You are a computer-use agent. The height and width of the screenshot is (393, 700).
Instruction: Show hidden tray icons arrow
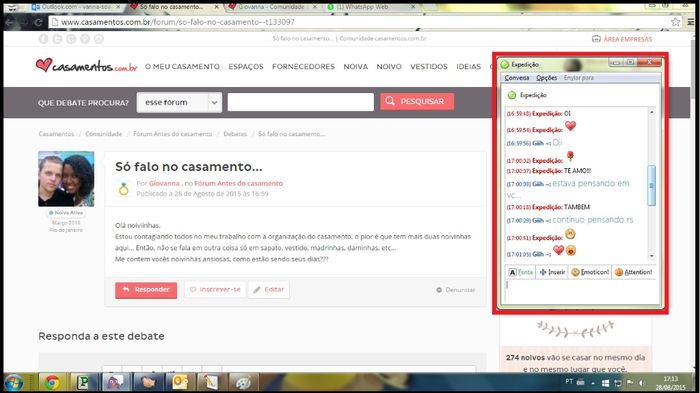pos(593,383)
